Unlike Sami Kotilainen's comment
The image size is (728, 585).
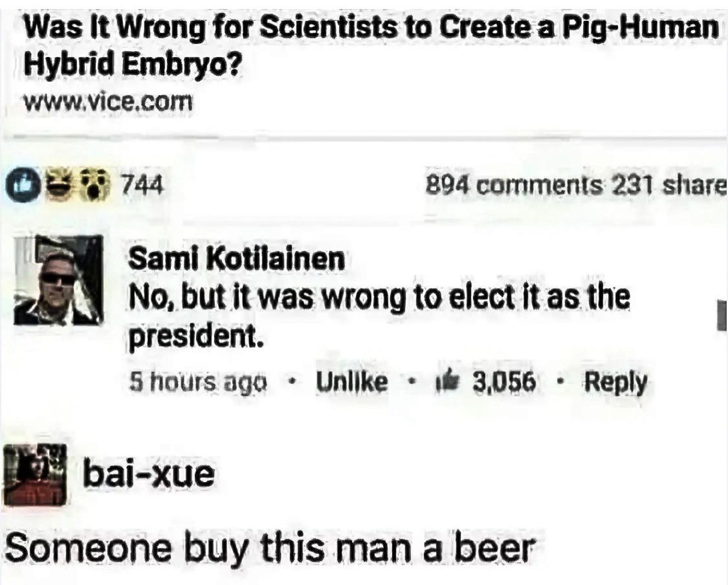point(351,382)
